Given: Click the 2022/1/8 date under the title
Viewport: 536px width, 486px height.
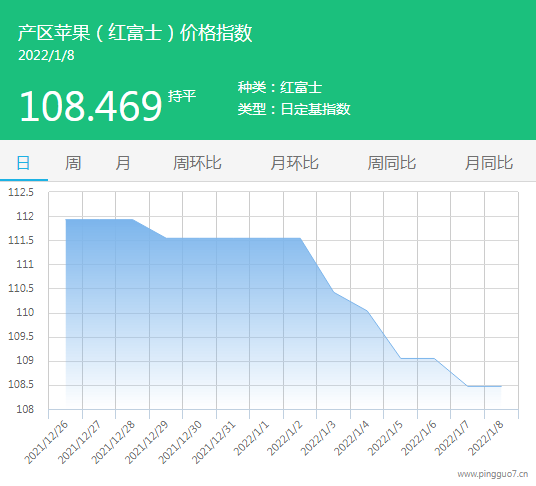Looking at the screenshot, I should click(46, 55).
